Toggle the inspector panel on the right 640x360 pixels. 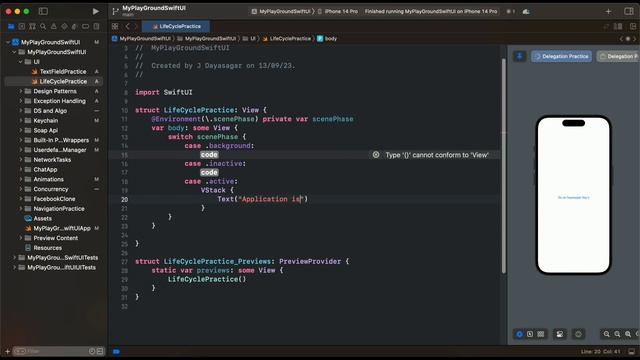(629, 11)
